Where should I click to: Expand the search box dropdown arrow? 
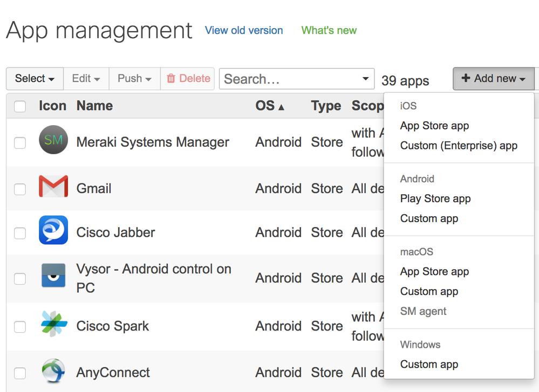366,79
